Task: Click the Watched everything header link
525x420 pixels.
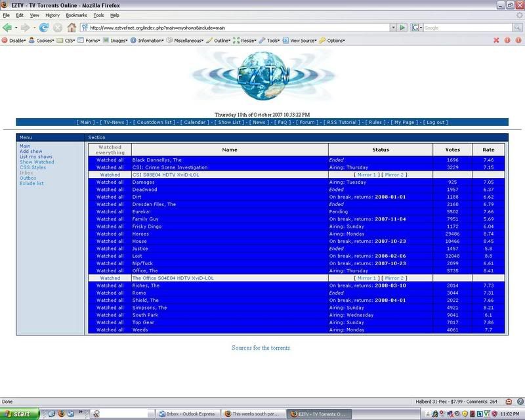Action: click(110, 150)
